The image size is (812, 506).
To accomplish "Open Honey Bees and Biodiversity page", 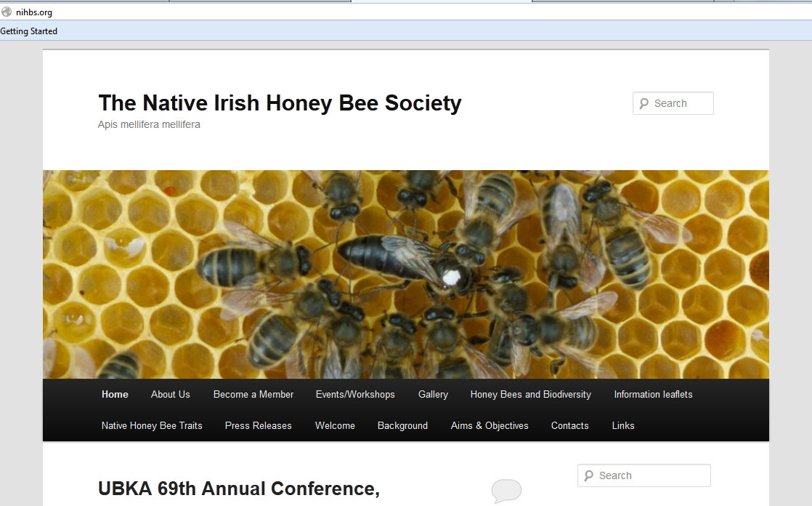I will (530, 395).
